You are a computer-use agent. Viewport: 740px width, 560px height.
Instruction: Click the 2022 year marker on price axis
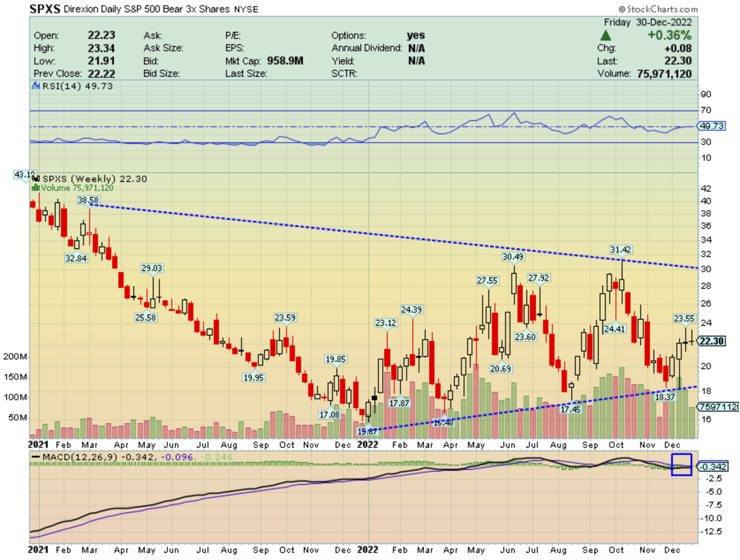(368, 445)
